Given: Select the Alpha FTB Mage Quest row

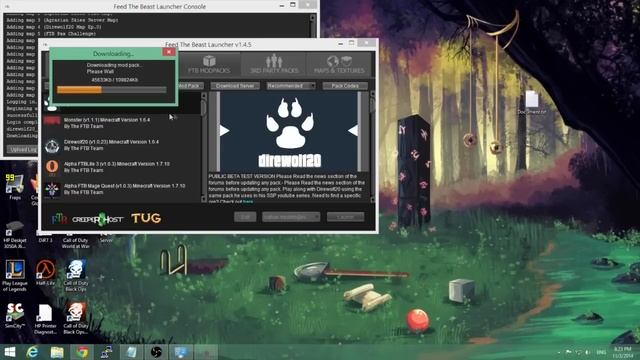Looking at the screenshot, I should [122, 189].
